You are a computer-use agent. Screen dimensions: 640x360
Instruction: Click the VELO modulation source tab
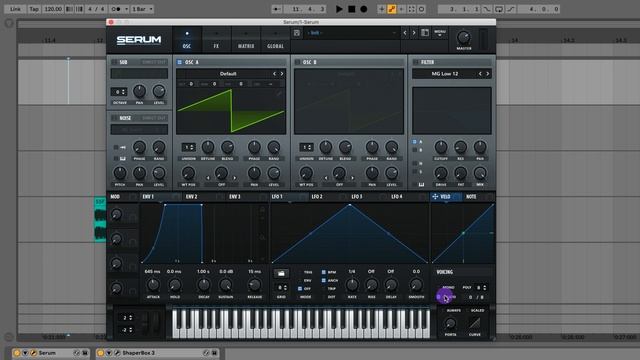[445, 197]
